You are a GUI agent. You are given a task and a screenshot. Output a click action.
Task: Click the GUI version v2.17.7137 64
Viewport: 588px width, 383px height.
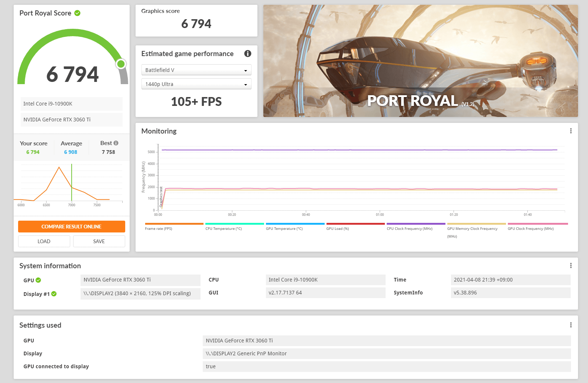[325, 293]
